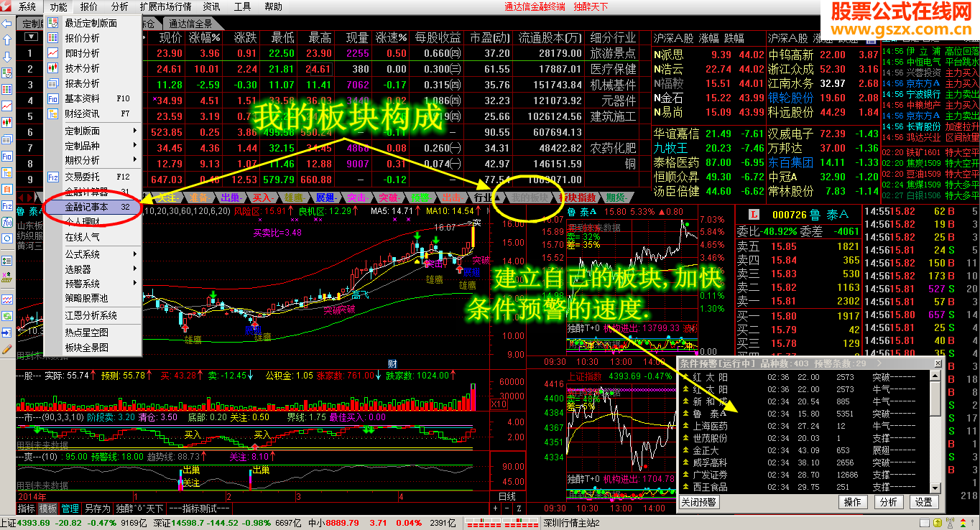Open the 资讯 menu
This screenshot has width=980, height=530.
click(211, 6)
